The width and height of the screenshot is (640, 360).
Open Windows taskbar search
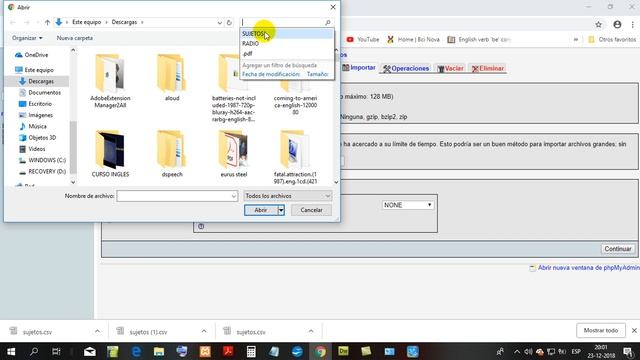pyautogui.click(x=34, y=351)
